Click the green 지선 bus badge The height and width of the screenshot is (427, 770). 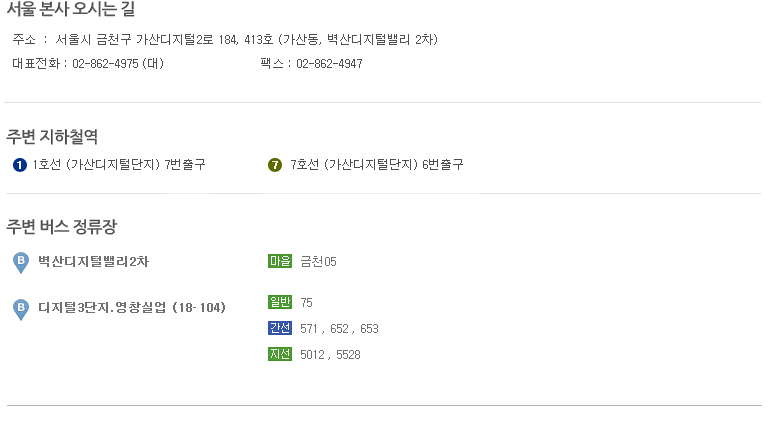[x=280, y=354]
